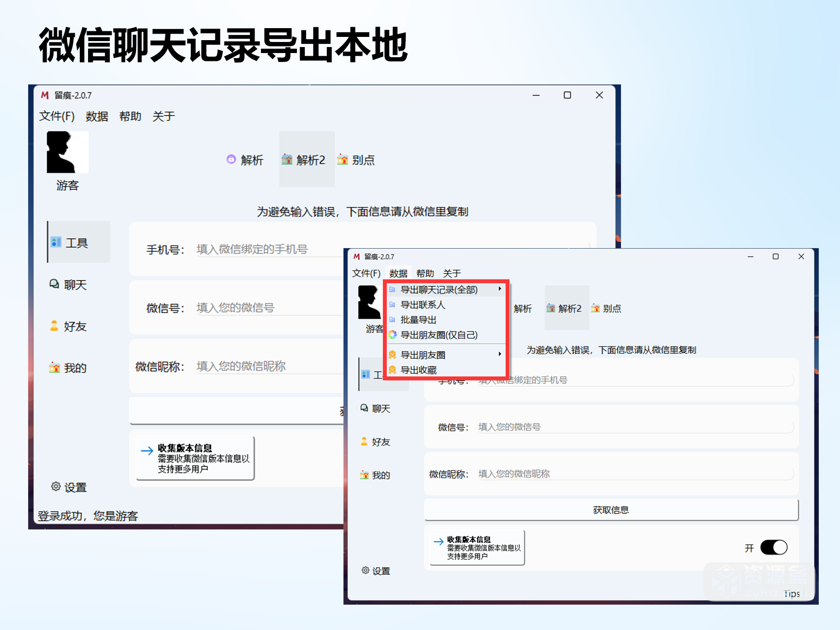The image size is (840, 630).
Task: Focus 手机号 field in back window
Action: coord(270,250)
